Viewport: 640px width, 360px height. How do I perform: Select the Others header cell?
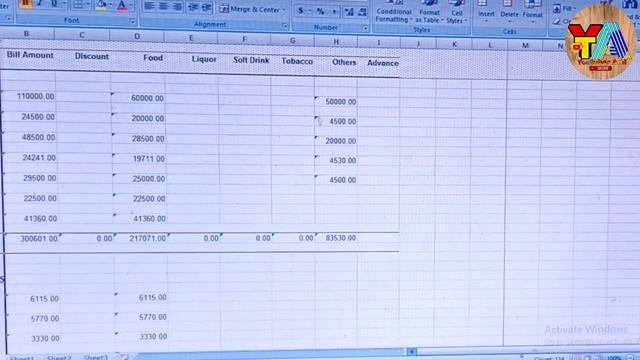(x=344, y=62)
